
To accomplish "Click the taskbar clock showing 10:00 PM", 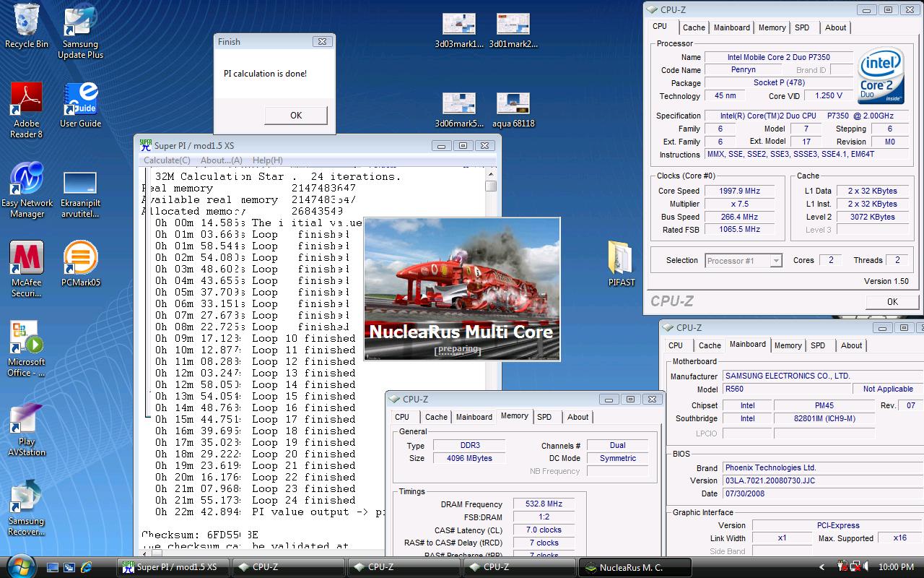I will click(x=896, y=567).
